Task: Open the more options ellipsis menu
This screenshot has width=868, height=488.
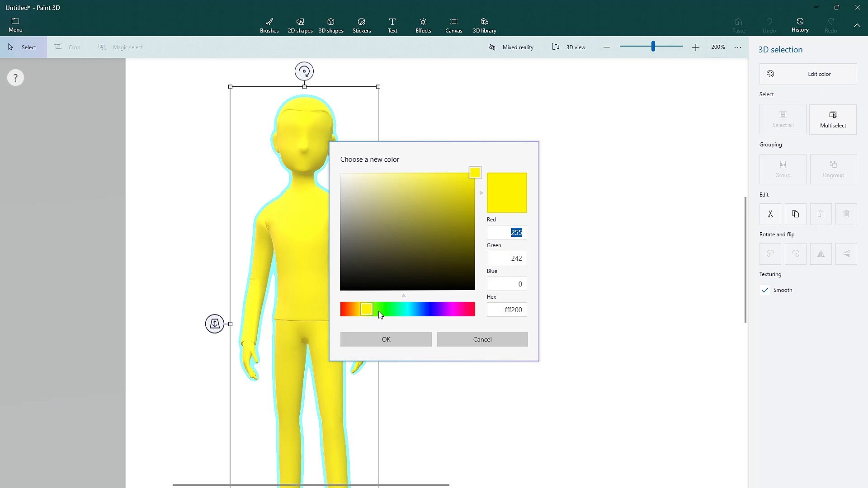Action: click(738, 47)
